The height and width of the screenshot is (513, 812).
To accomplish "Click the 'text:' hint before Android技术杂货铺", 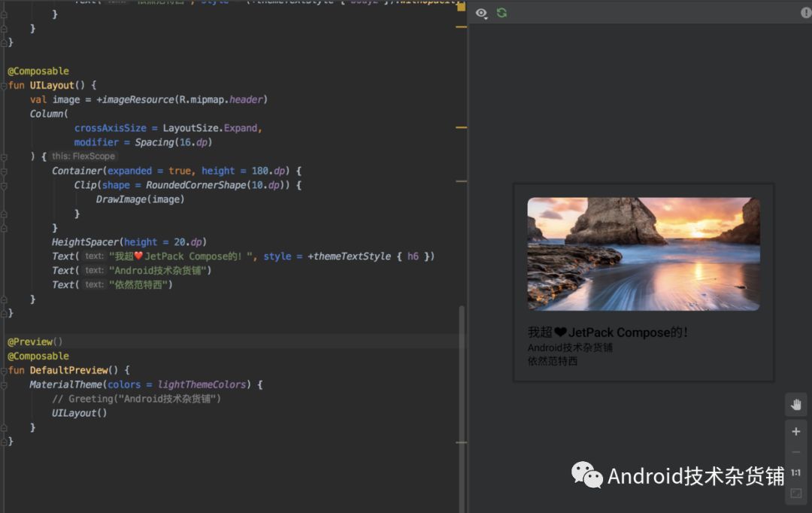I will pos(94,271).
